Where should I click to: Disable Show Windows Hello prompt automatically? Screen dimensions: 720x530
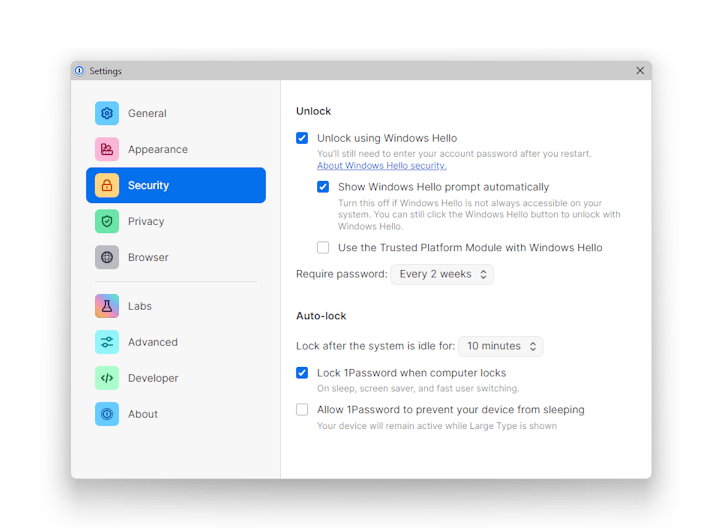(323, 186)
